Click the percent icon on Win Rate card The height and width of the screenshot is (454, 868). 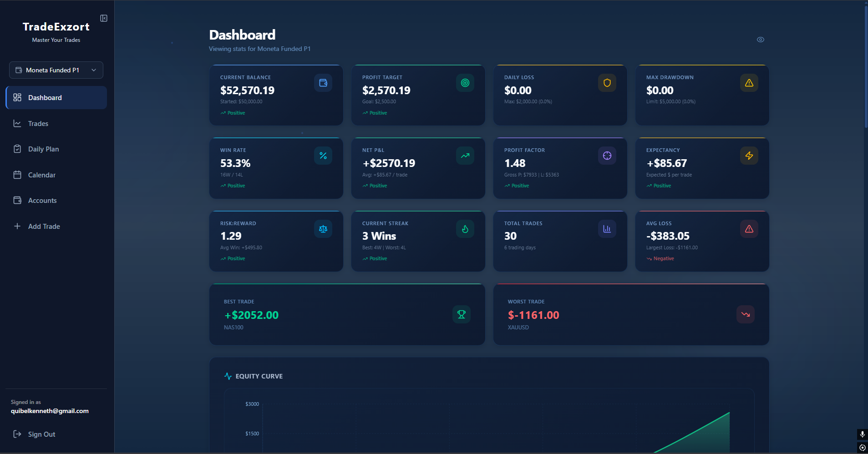tap(323, 156)
